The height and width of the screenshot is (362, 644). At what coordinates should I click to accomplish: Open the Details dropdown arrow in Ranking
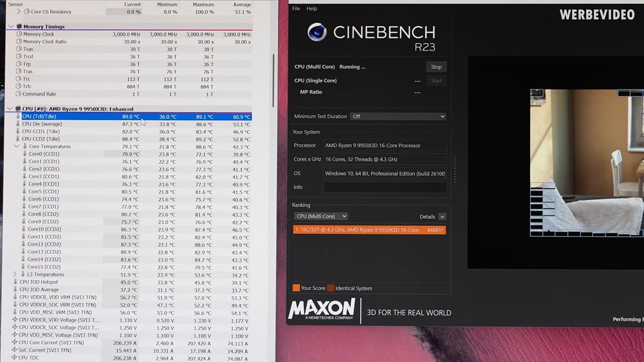442,217
